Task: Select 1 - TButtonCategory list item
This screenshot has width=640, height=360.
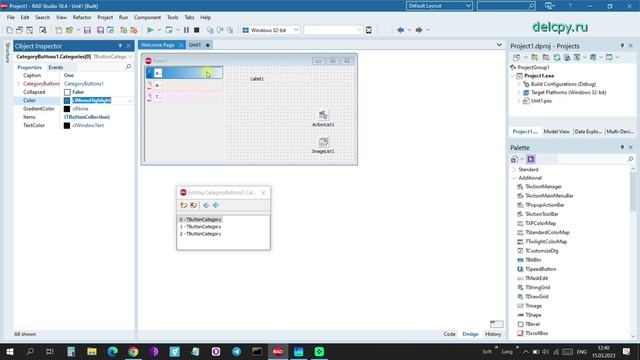Action: coord(200,227)
